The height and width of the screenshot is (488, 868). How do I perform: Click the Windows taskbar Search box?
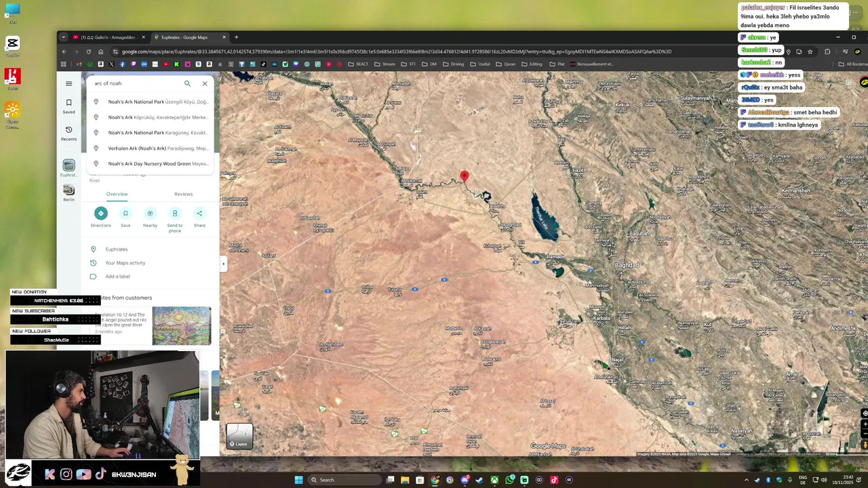[x=345, y=480]
